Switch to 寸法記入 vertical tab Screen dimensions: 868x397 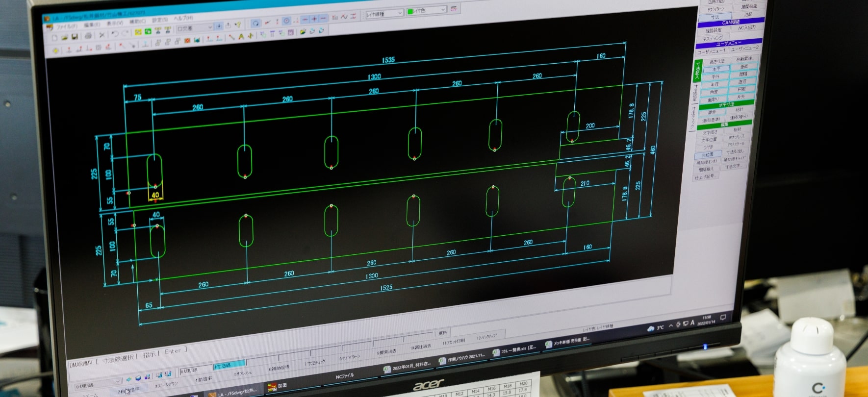(697, 71)
